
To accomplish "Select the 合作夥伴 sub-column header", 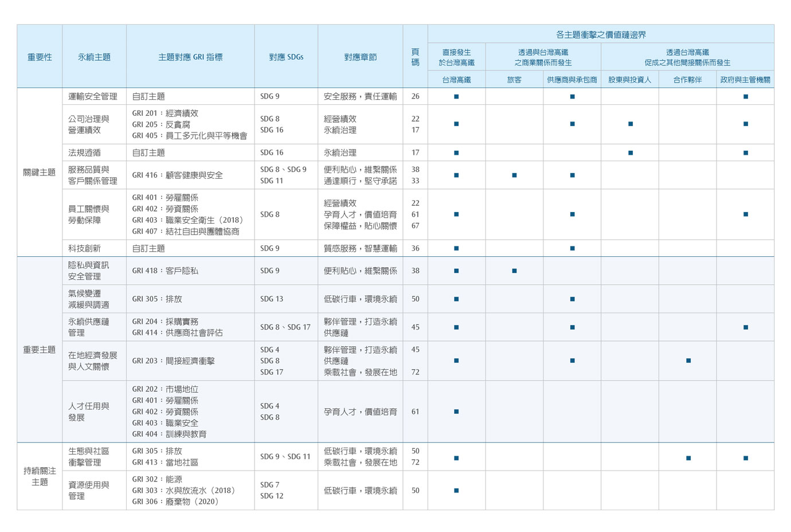I will pyautogui.click(x=688, y=80).
